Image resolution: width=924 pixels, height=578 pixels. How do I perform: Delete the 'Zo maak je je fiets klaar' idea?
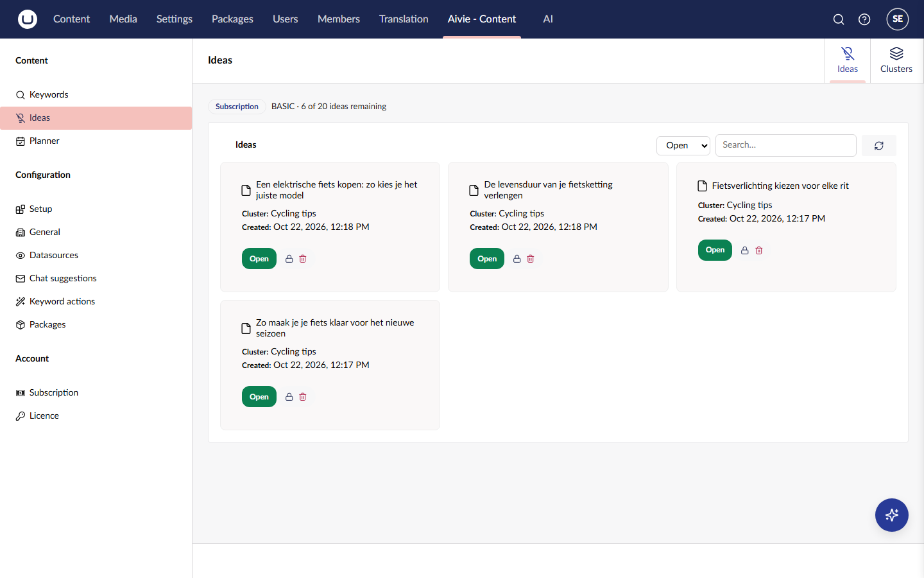(303, 397)
